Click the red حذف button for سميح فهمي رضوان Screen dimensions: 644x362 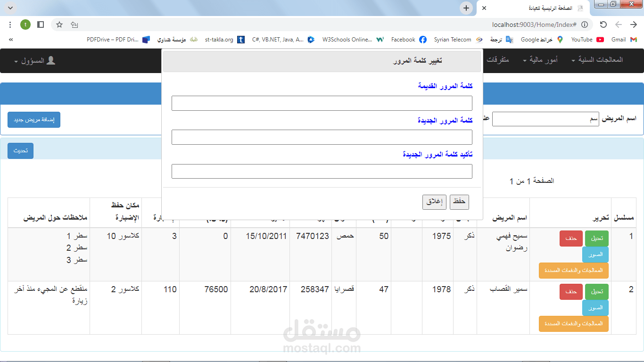point(571,239)
